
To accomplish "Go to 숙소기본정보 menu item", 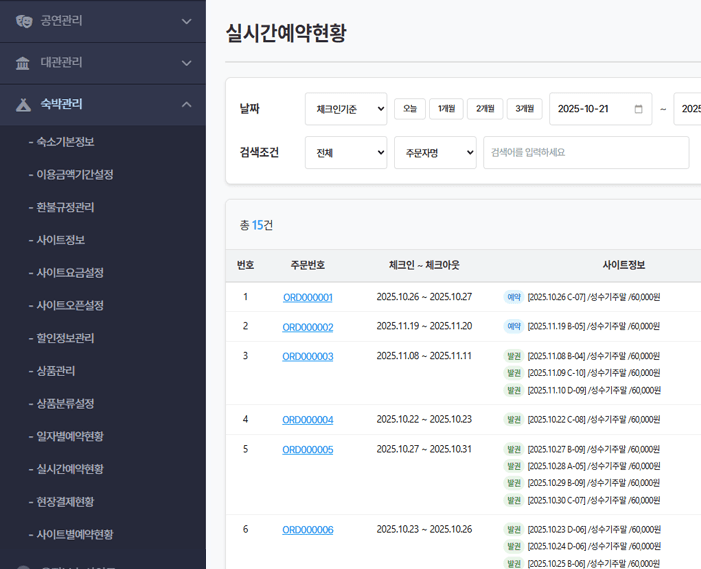I will coord(65,142).
